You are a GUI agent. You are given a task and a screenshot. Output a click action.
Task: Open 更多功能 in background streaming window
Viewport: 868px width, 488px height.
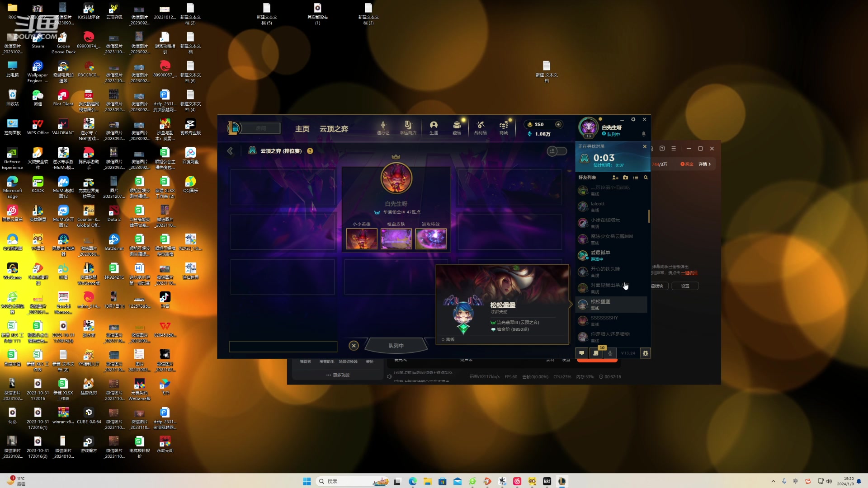(338, 375)
